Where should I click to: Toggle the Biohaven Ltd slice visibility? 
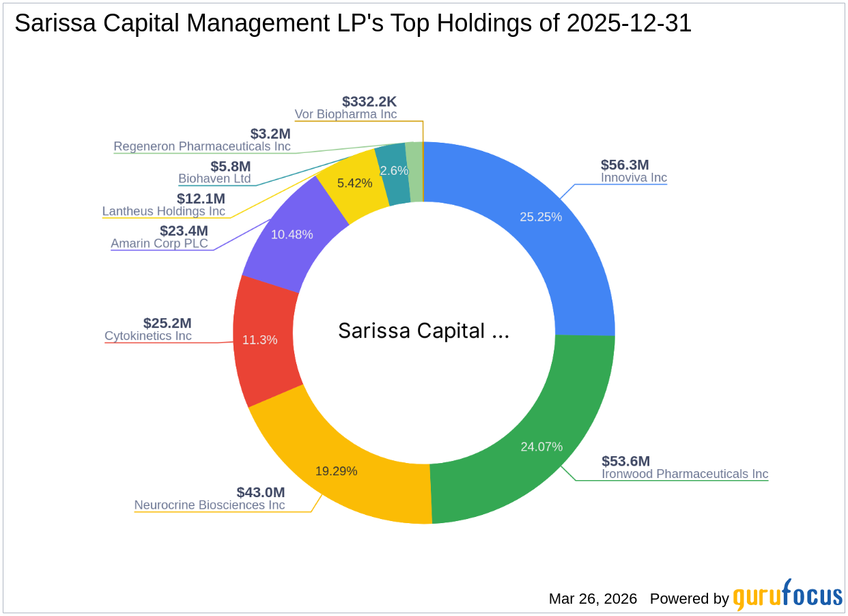tap(214, 179)
